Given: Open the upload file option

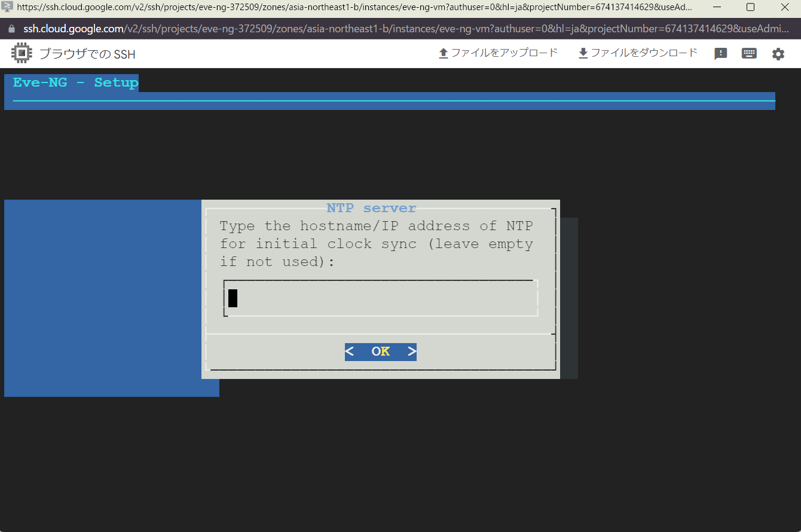Looking at the screenshot, I should [x=498, y=53].
